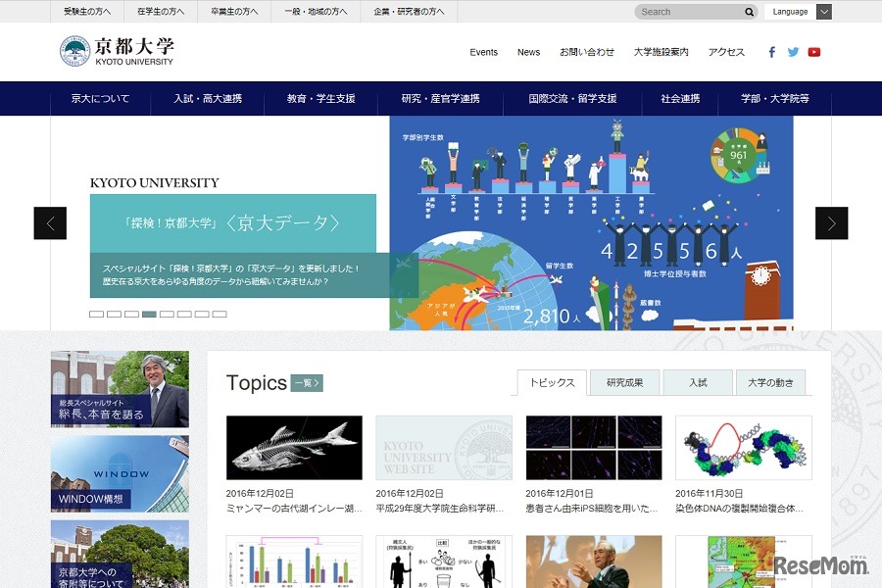Click 企業・研究者の方へ top link
Viewport: 882px width, 588px height.
409,11
